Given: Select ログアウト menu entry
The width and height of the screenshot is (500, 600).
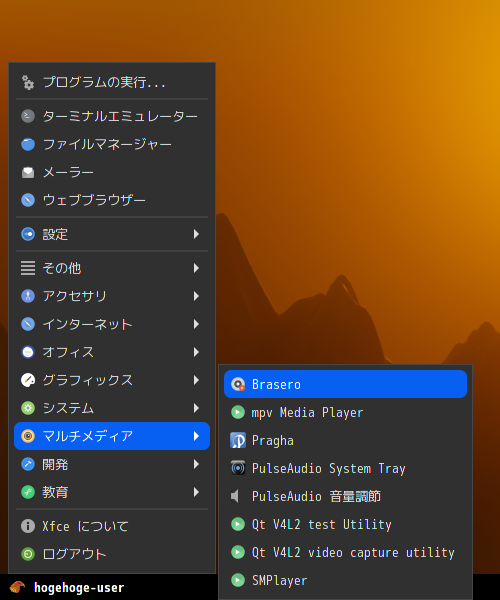Looking at the screenshot, I should tap(112, 554).
